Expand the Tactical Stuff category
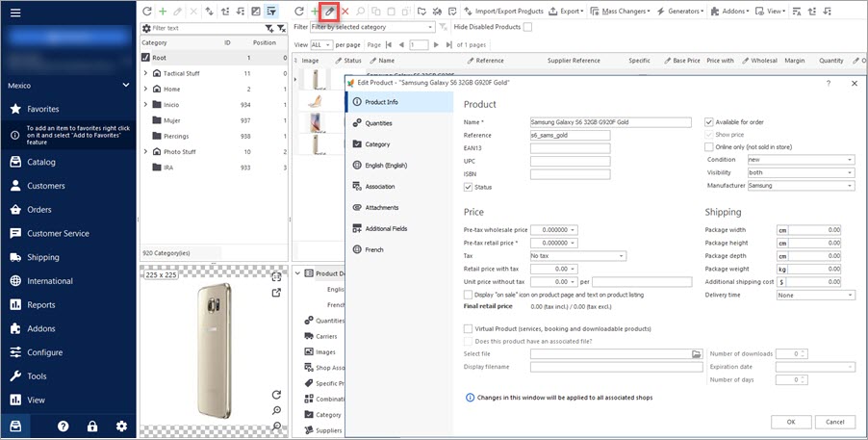868x440 pixels. (145, 73)
